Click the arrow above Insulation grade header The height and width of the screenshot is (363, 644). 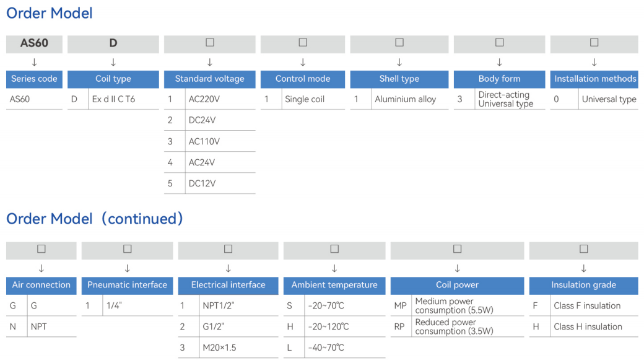[x=583, y=268]
